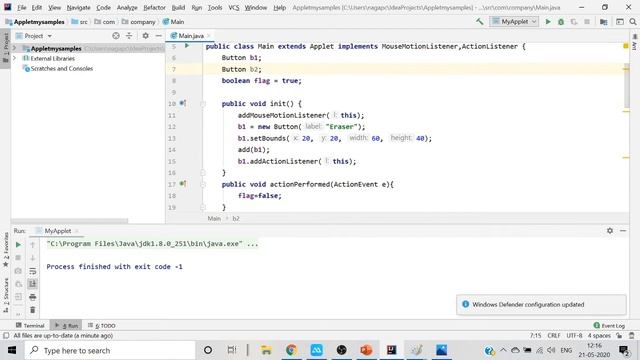
Task: Start debugging with the bug icon
Action: [561, 22]
